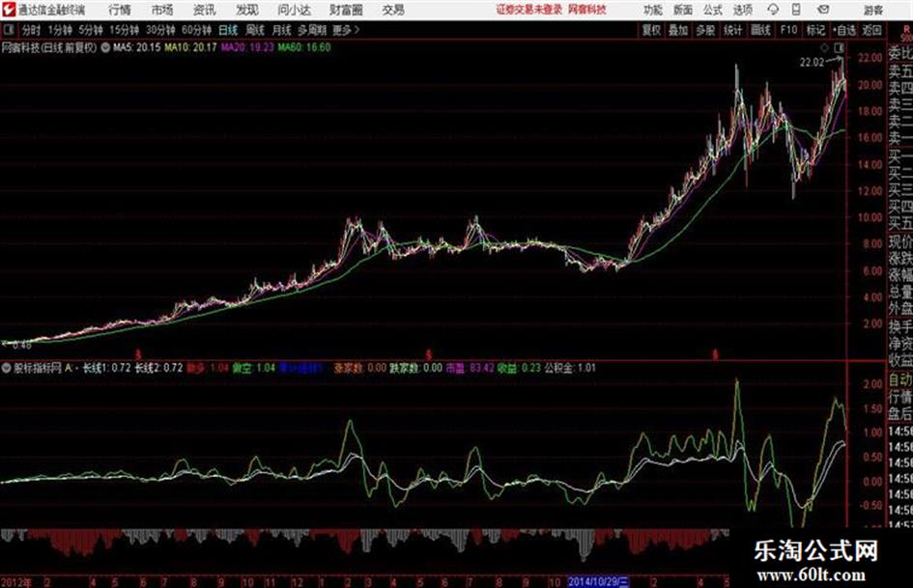This screenshot has height=588, width=913.
Task: Click the 叠加 overlay button
Action: (x=678, y=30)
